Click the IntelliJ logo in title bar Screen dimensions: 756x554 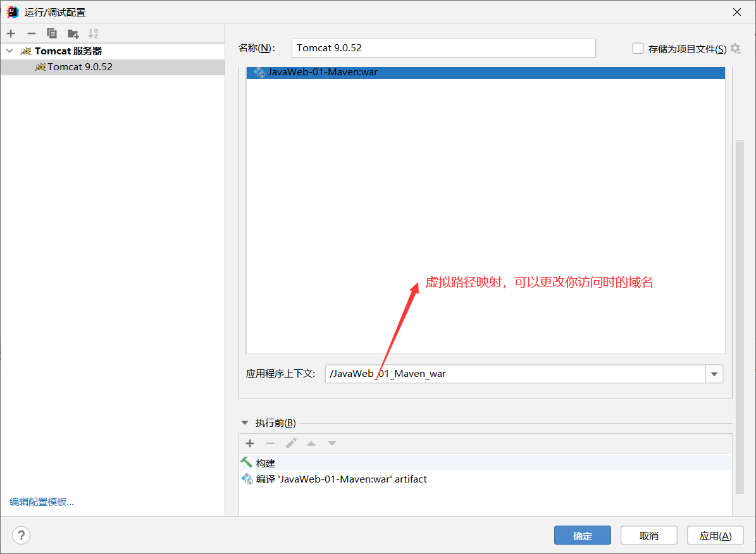click(13, 12)
